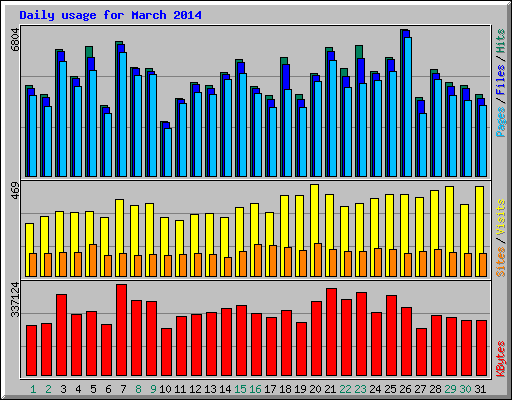The image size is (512, 400).
Task: Click the light-blue pages bar for day 3
Action: click(x=63, y=119)
